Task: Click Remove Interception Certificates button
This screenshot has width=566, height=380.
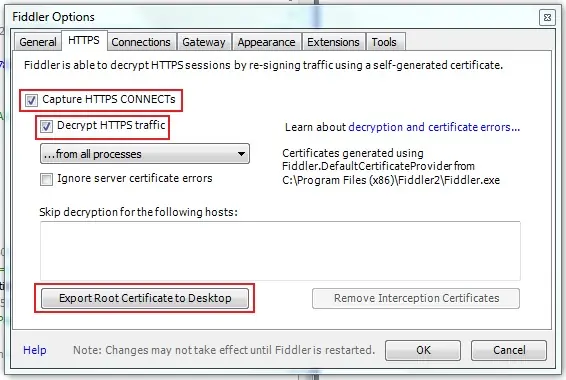Action: (x=416, y=298)
